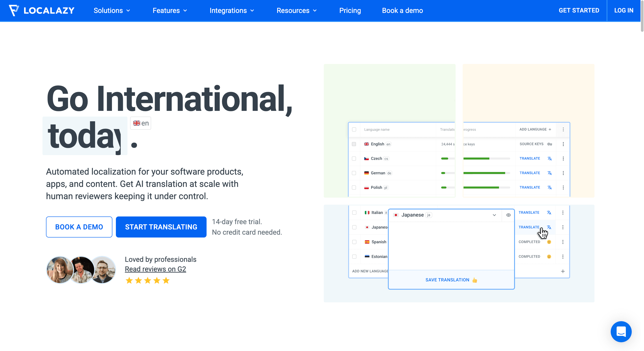Click TRANSLATE for the German row
This screenshot has height=351, width=644.
pos(530,173)
